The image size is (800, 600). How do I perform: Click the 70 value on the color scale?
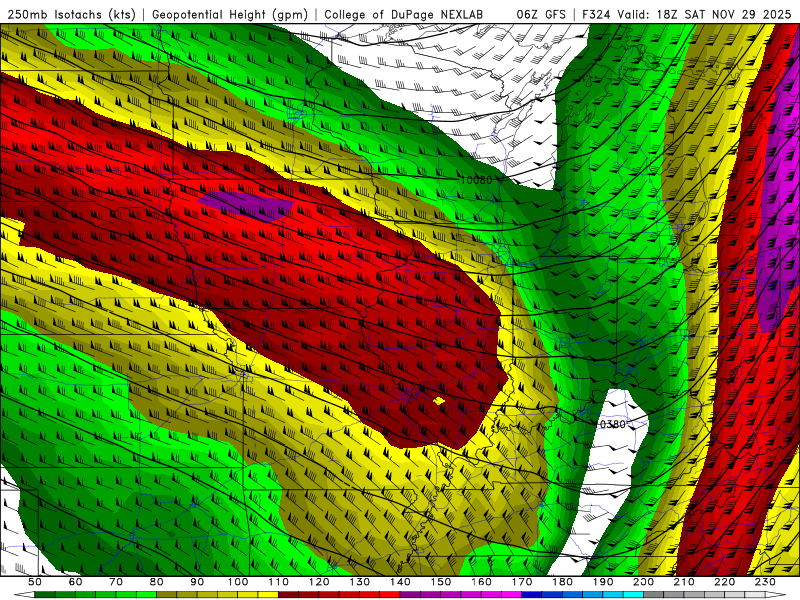(x=116, y=582)
